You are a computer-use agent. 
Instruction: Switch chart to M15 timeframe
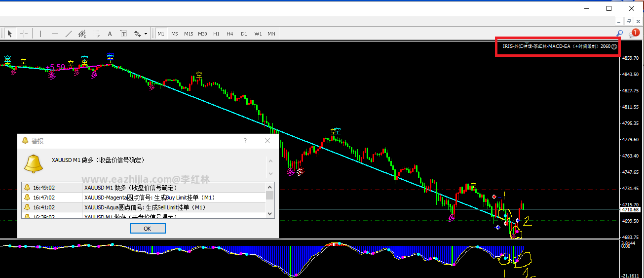[189, 34]
